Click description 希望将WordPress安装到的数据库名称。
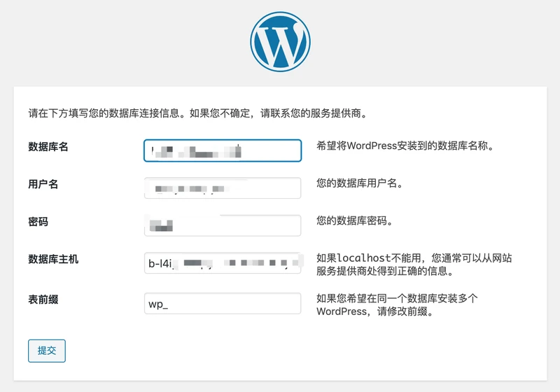 (x=405, y=146)
